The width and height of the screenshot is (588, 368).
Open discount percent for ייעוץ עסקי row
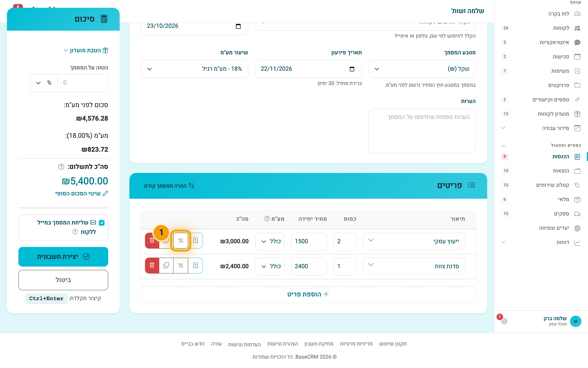click(x=181, y=241)
